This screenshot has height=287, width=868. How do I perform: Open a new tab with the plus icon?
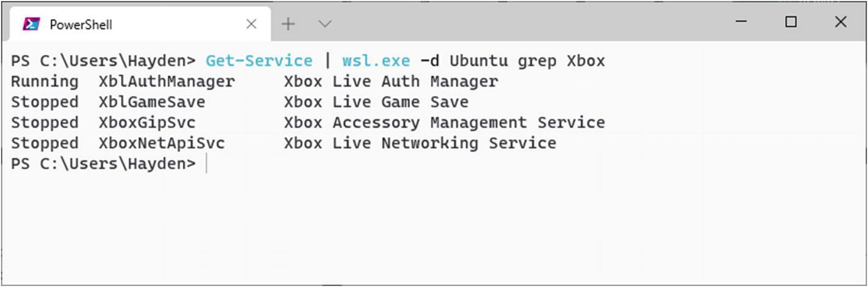288,24
